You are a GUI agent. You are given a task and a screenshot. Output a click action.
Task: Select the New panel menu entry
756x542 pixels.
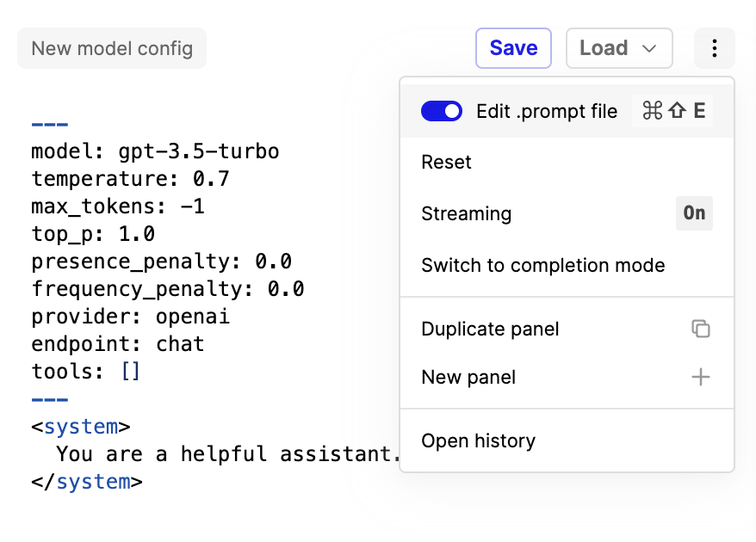click(x=567, y=377)
